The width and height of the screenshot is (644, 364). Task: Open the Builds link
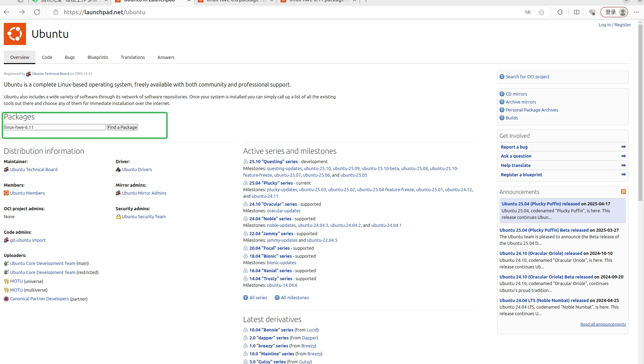pos(512,118)
